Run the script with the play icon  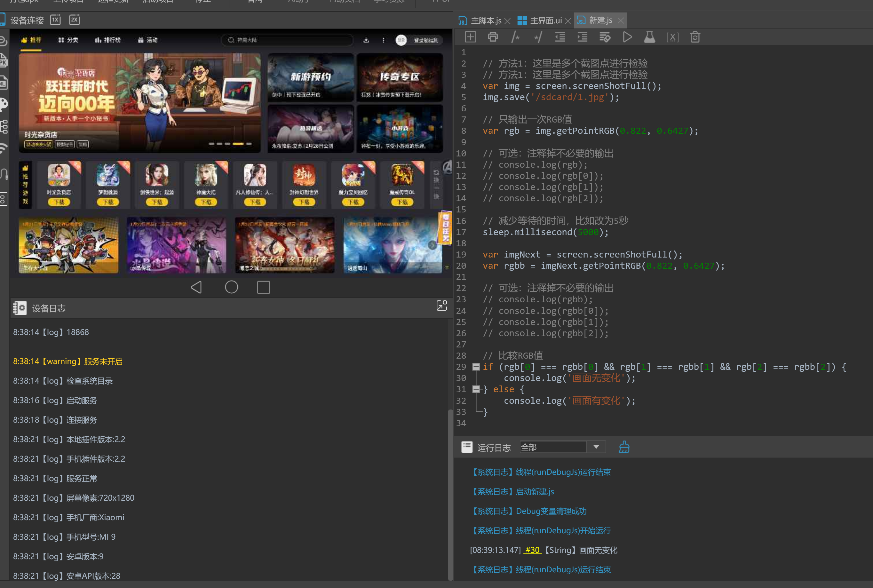pyautogui.click(x=627, y=37)
